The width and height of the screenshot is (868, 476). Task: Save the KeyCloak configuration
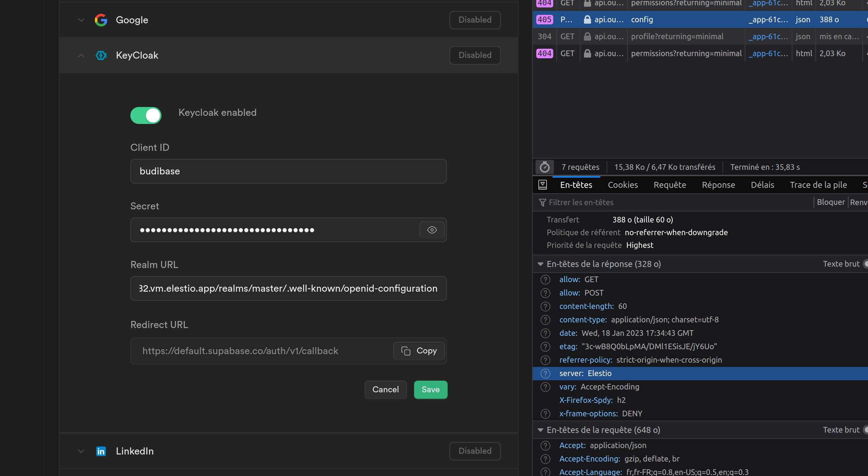click(x=430, y=389)
